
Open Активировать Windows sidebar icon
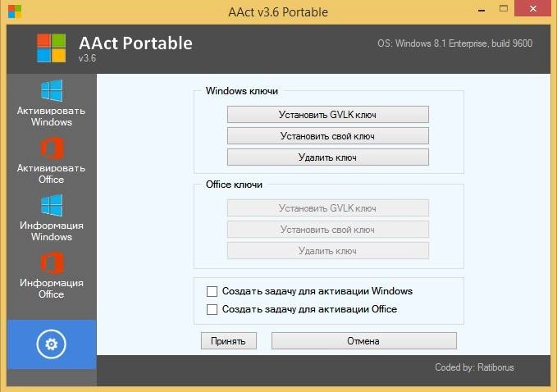52,90
